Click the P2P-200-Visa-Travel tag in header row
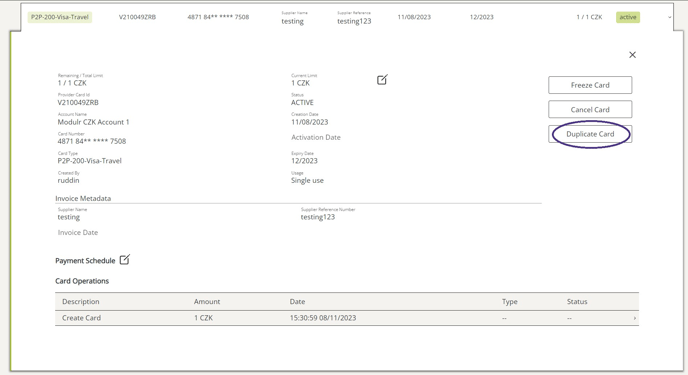688x375 pixels. point(60,17)
